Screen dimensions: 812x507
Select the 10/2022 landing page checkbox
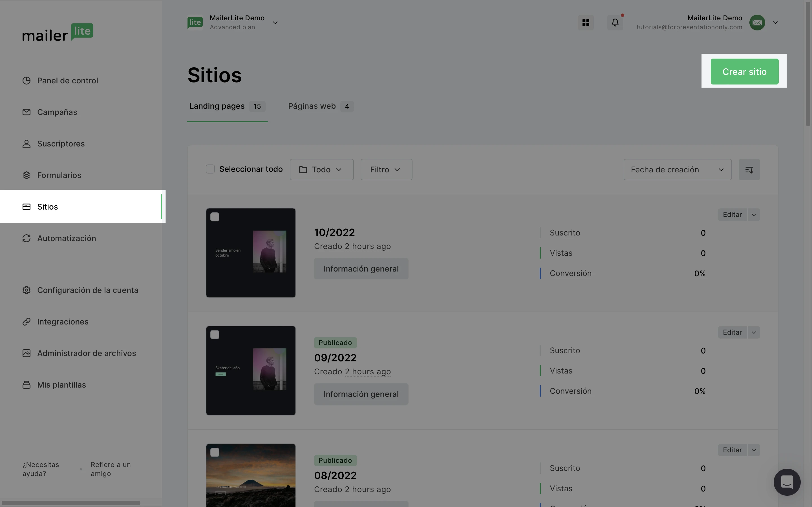[215, 217]
